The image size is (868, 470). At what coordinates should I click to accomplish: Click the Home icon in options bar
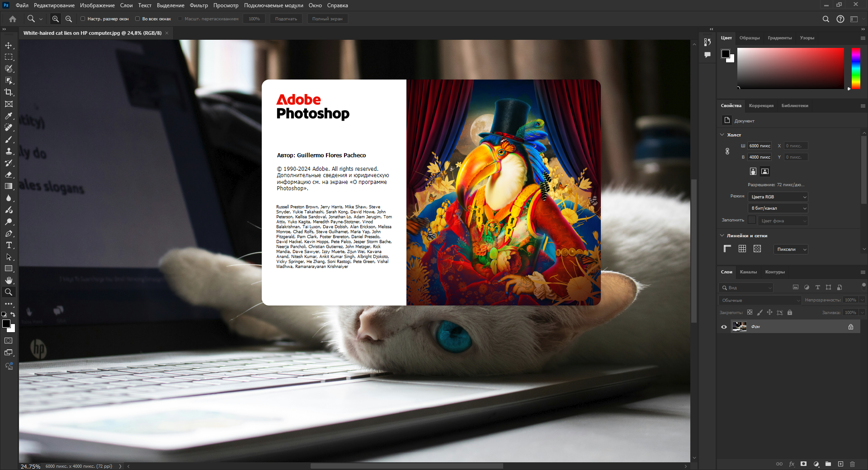pyautogui.click(x=13, y=19)
